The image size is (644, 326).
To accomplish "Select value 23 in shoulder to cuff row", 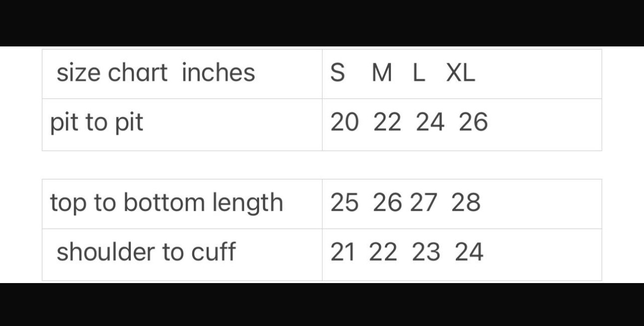I will click(x=426, y=252).
